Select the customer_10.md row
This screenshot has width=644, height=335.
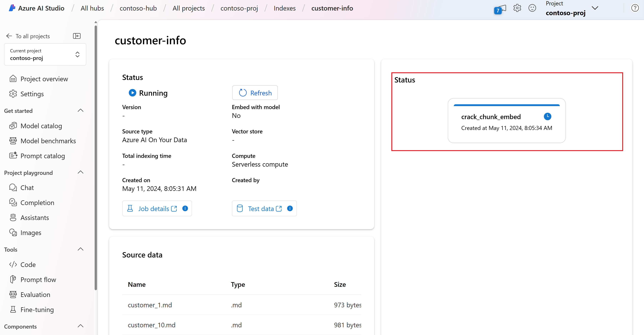[242, 325]
